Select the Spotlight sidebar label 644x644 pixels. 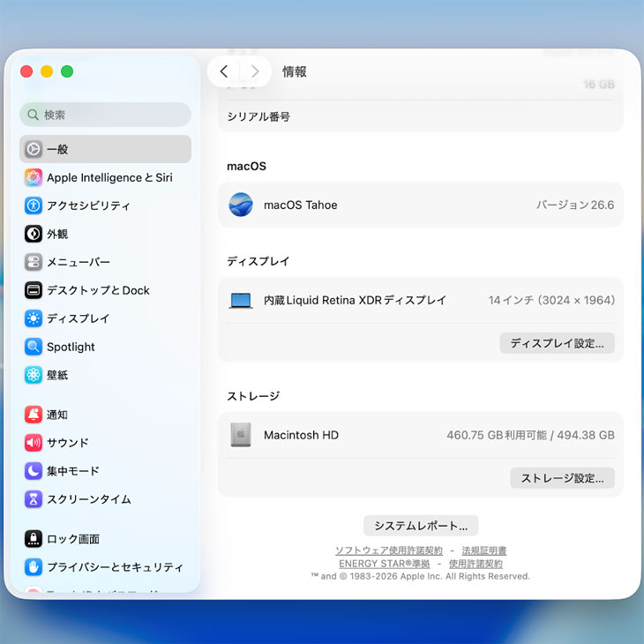point(71,347)
